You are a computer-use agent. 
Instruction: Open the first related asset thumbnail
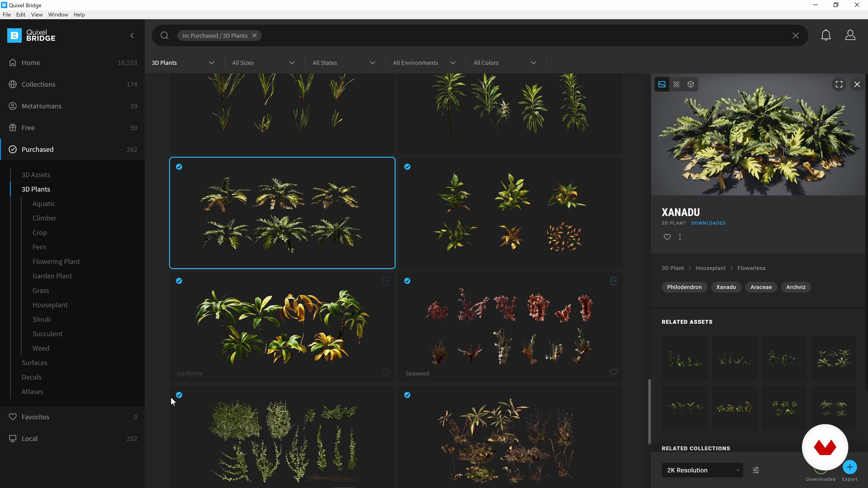(685, 358)
